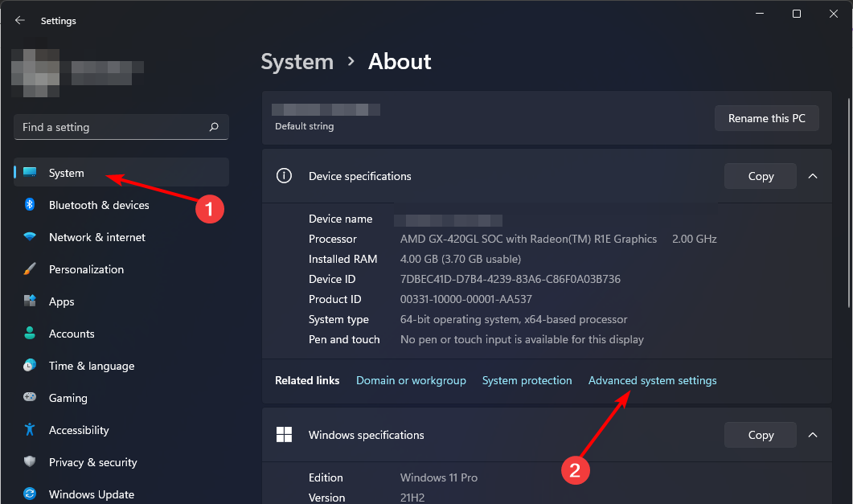Open Bluetooth & devices settings

[121, 205]
